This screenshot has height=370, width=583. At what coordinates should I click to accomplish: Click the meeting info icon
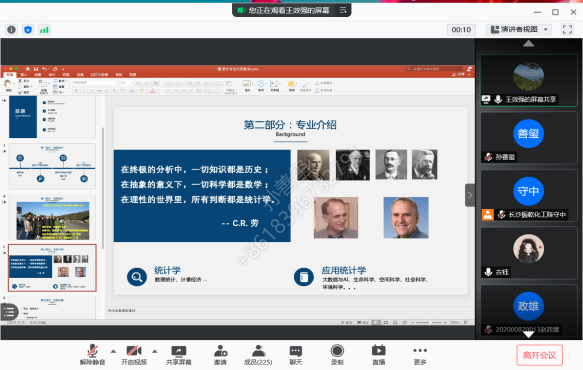point(12,29)
